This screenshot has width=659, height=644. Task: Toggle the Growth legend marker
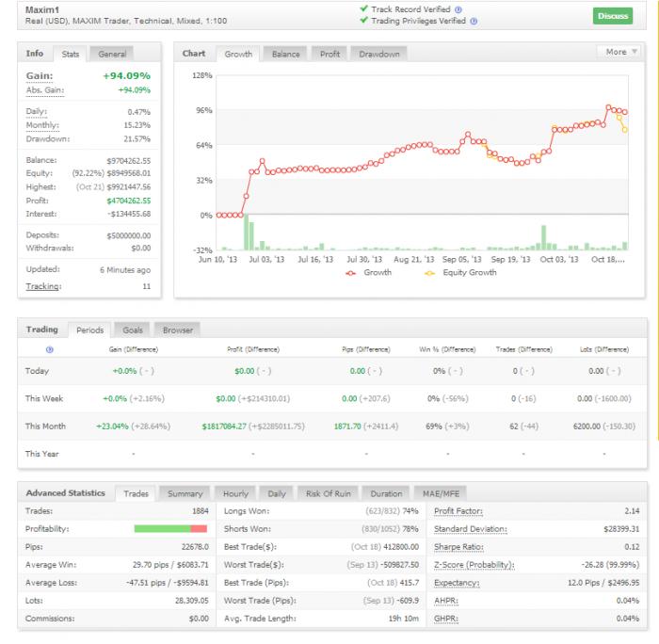[x=350, y=273]
